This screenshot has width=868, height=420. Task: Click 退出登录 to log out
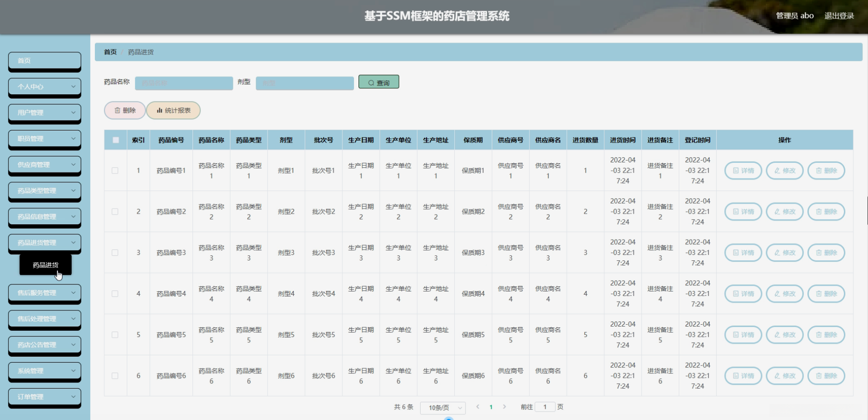tap(839, 16)
